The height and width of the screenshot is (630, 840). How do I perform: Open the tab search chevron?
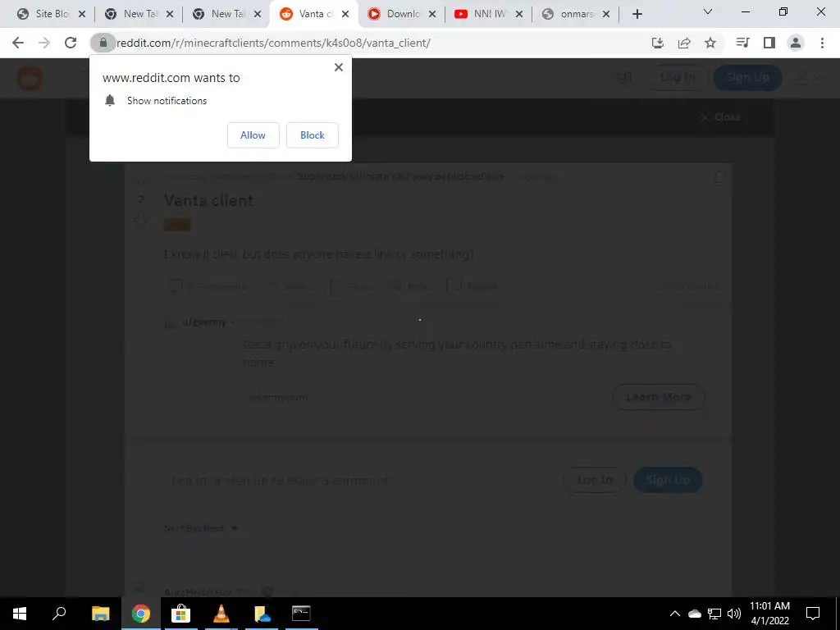(x=708, y=11)
